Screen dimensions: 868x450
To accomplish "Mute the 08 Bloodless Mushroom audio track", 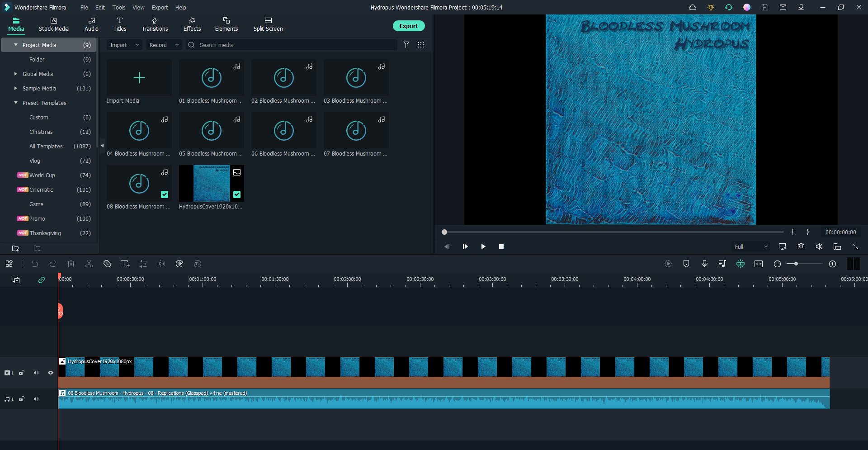I will pyautogui.click(x=36, y=399).
